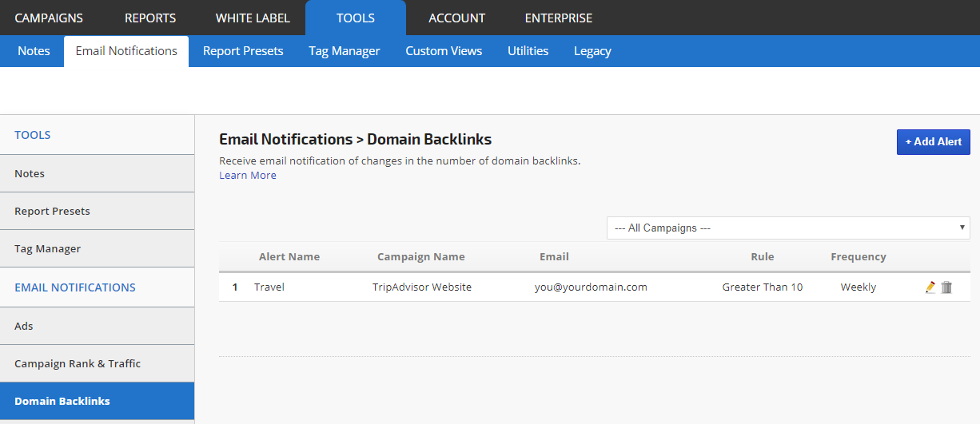The height and width of the screenshot is (424, 980).
Task: Open the Reports top menu
Action: click(150, 18)
